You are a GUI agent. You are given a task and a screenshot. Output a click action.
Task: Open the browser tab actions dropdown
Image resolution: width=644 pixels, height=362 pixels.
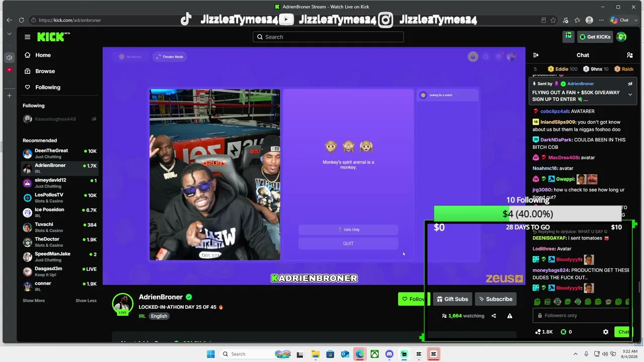(9, 34)
